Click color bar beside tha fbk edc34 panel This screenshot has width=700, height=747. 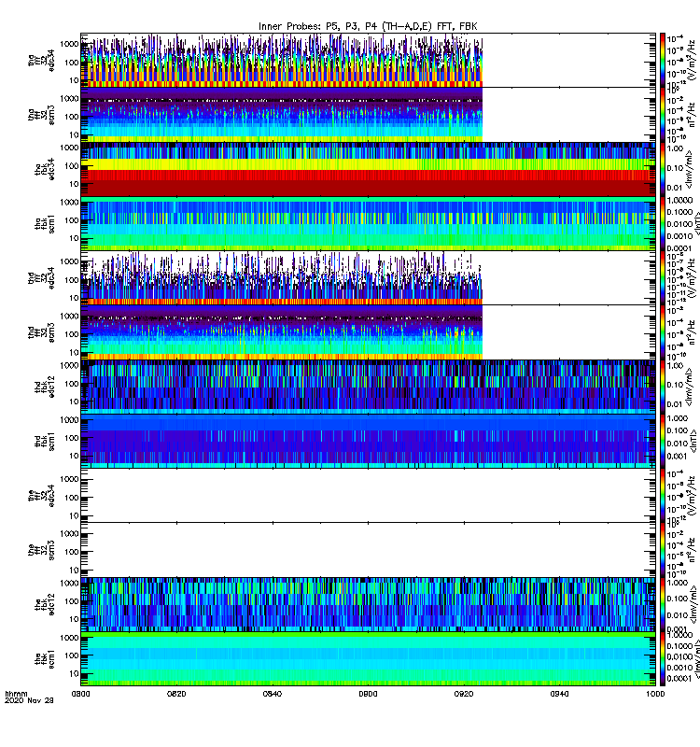point(663,169)
